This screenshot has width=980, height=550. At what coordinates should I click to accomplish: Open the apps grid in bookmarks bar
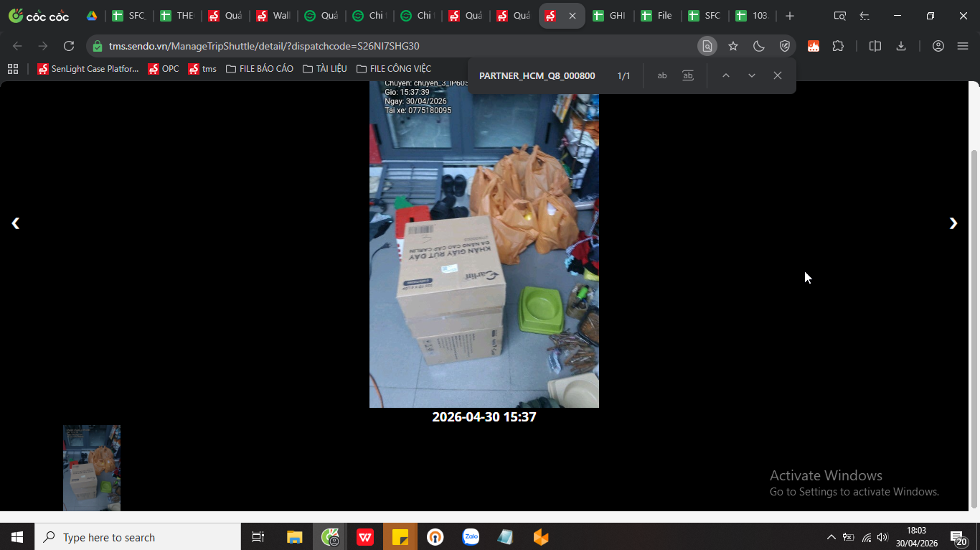click(13, 69)
